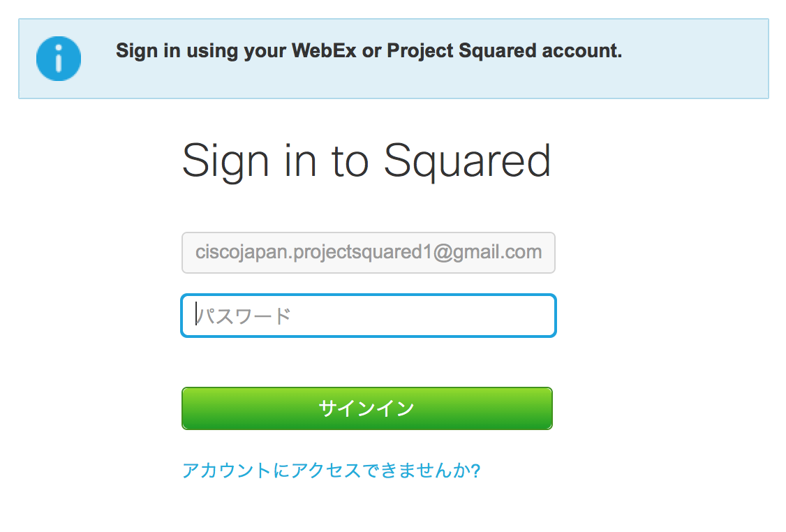
Task: Focus the パスワード password field
Action: point(369,316)
